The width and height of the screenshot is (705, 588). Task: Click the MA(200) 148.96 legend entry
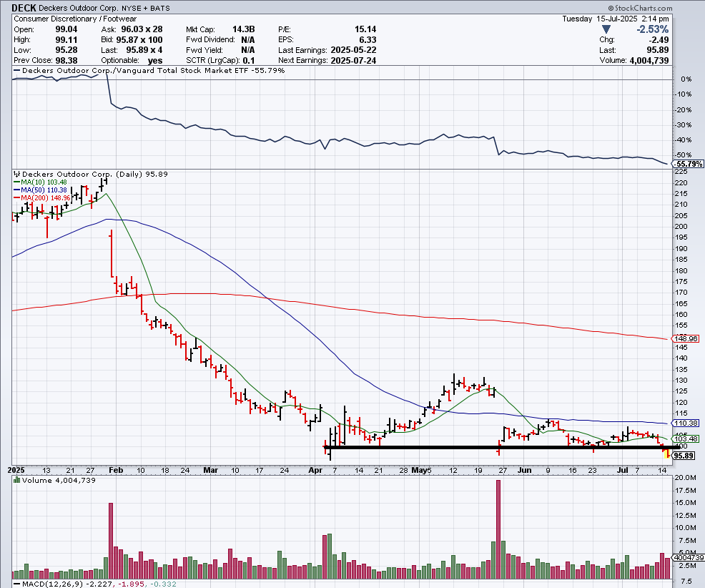[x=41, y=197]
